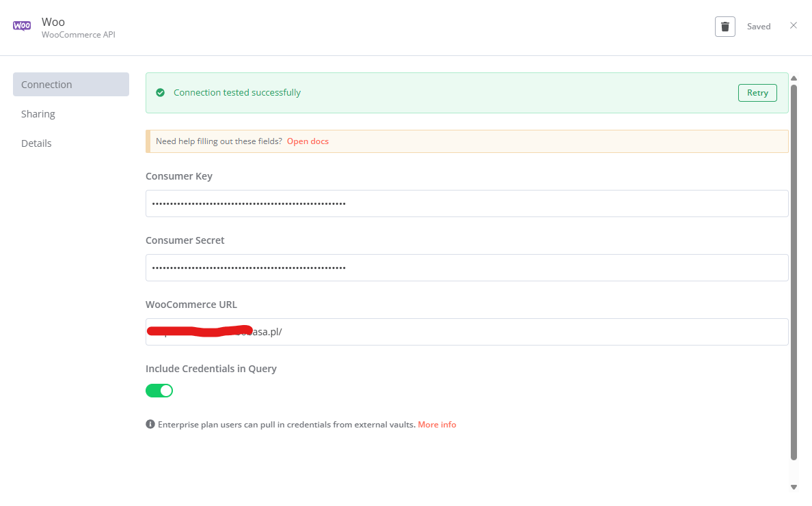Screen dimensions: 812x506
Task: Click the WooCommerce URL label
Action: 191,305
